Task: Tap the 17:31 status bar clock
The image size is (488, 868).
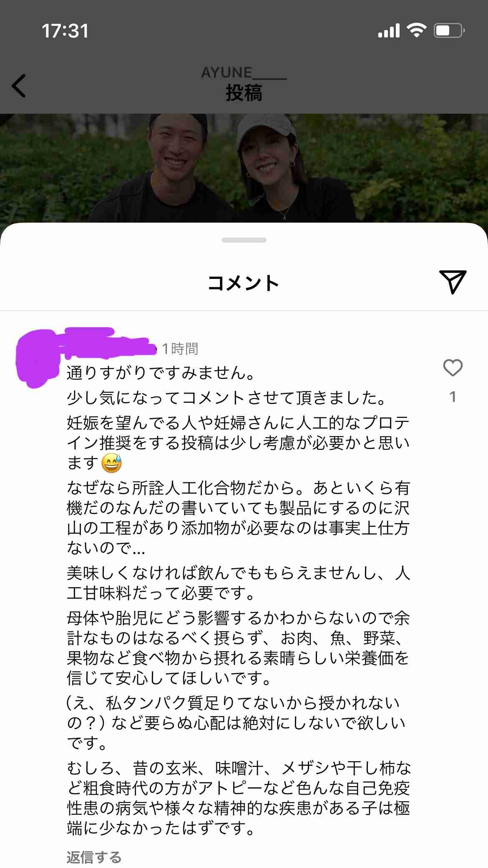Action: 65,31
